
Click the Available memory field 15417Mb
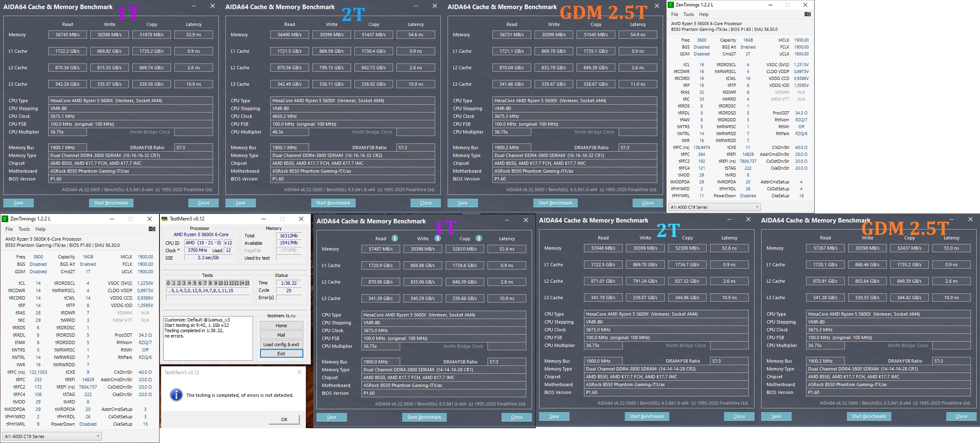[x=289, y=243]
